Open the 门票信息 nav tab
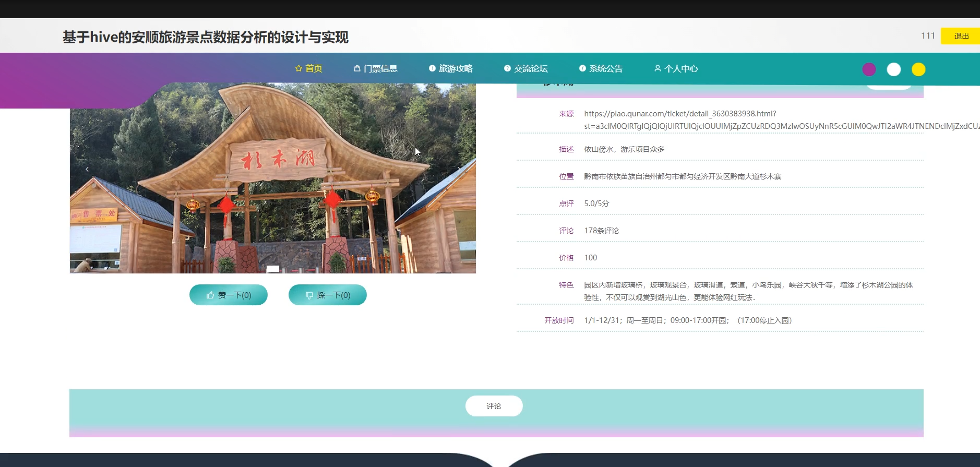Viewport: 980px width, 467px height. click(376, 68)
